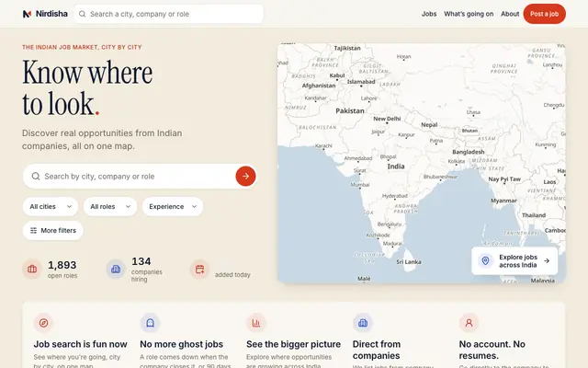Click the sliders icon on More filters
Screen dimensions: 588x368
tap(33, 230)
